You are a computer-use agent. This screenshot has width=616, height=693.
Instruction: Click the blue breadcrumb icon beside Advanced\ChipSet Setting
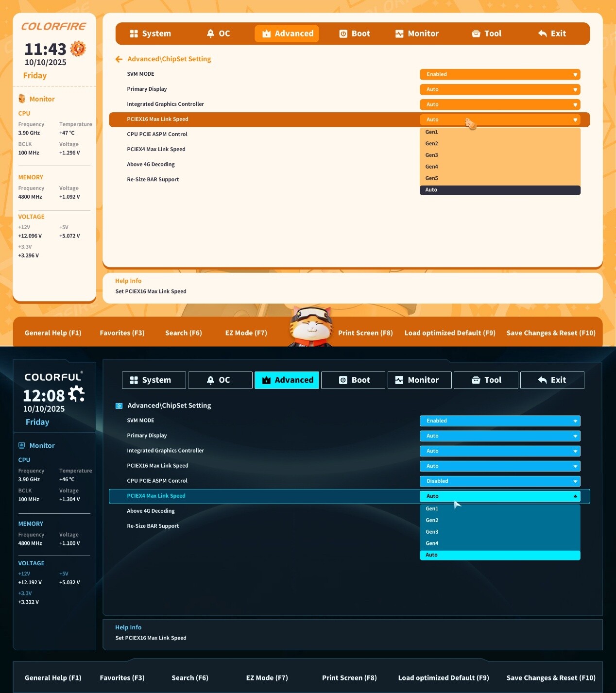[119, 406]
